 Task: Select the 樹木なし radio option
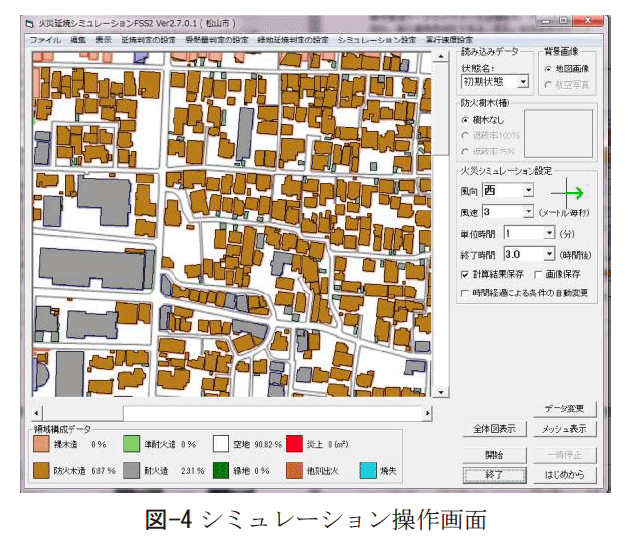[465, 120]
